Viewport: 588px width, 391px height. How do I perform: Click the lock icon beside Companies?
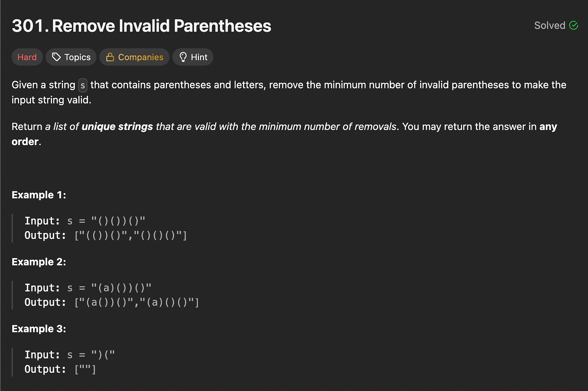coord(110,57)
